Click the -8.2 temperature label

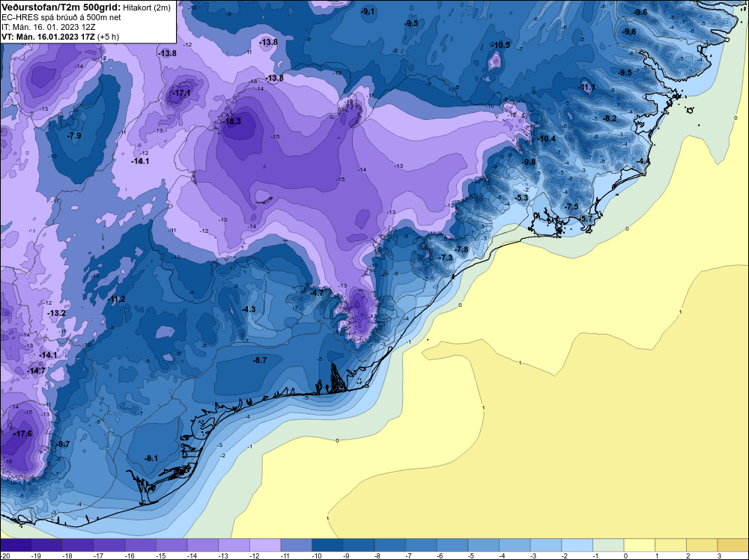(610, 118)
